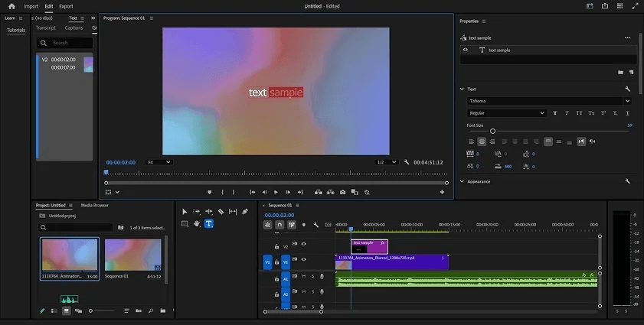This screenshot has width=644, height=325.
Task: Choose the Selection arrow tool
Action: pos(185,212)
